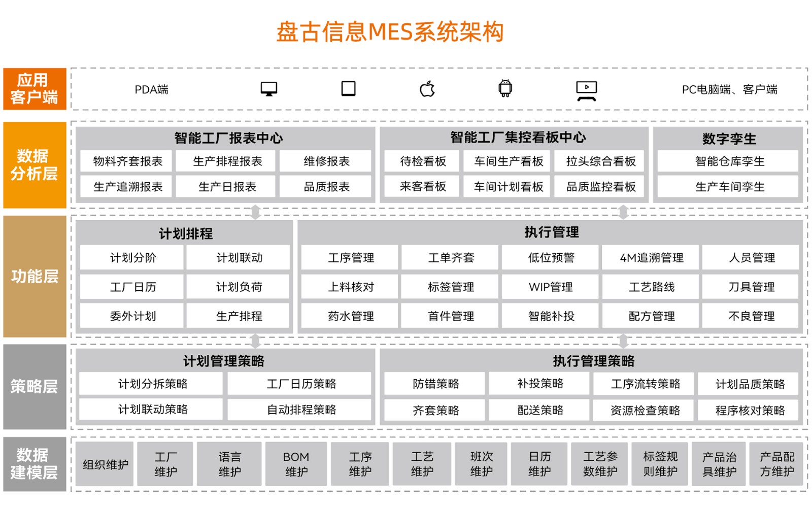Click the Android robot icon
Image resolution: width=812 pixels, height=508 pixels.
coord(505,88)
